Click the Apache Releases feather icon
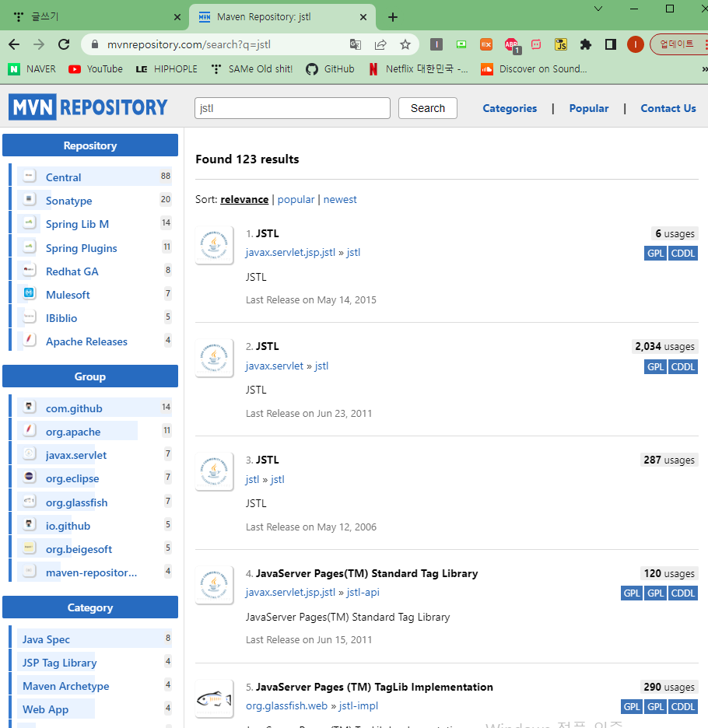This screenshot has height=728, width=708. click(x=30, y=339)
